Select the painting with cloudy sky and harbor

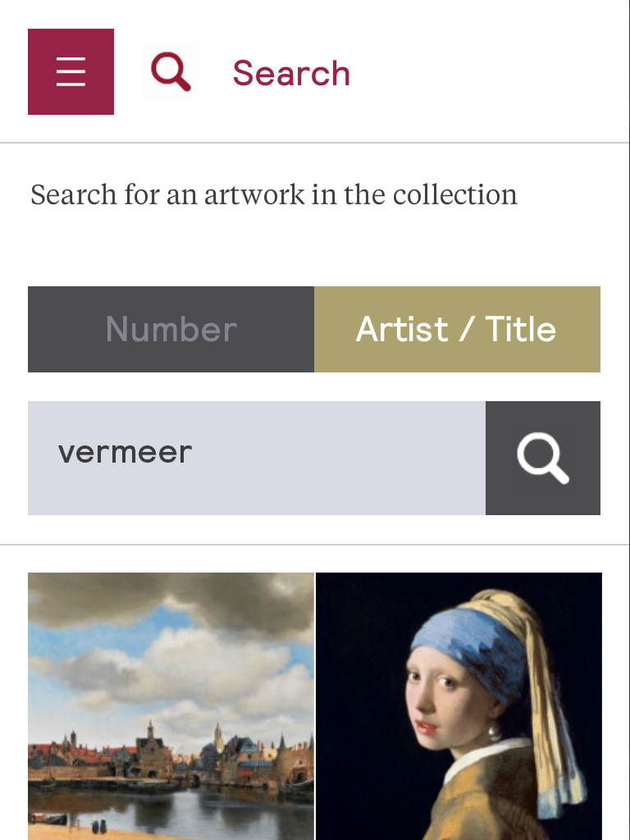pos(171,705)
